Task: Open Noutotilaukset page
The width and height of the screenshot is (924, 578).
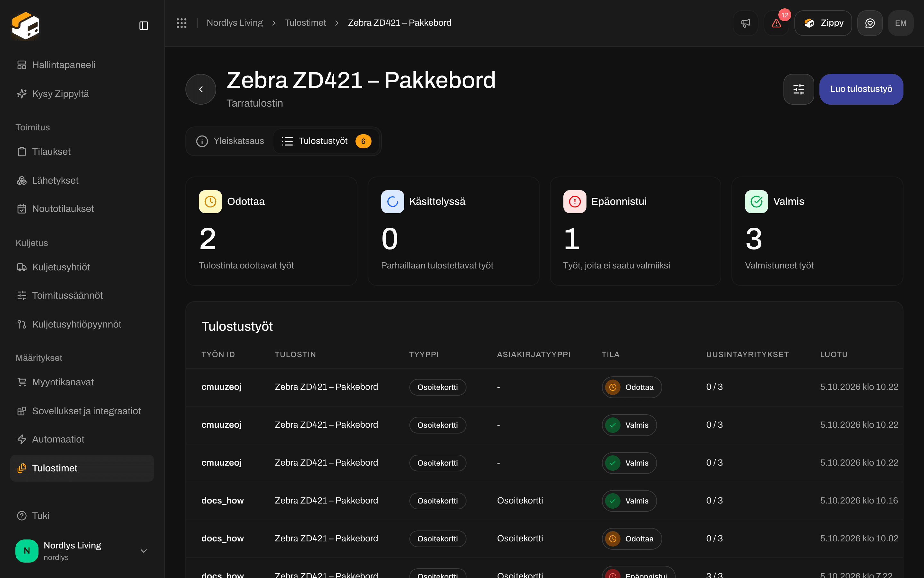Action: point(82,209)
